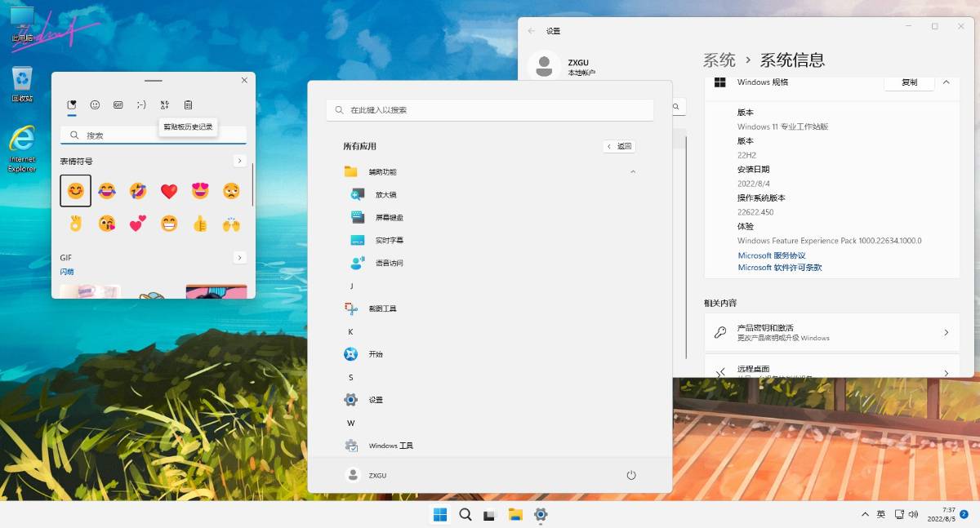Open the Kaomoji ;-) tab
Viewport: 980px width, 528px height.
pos(141,104)
